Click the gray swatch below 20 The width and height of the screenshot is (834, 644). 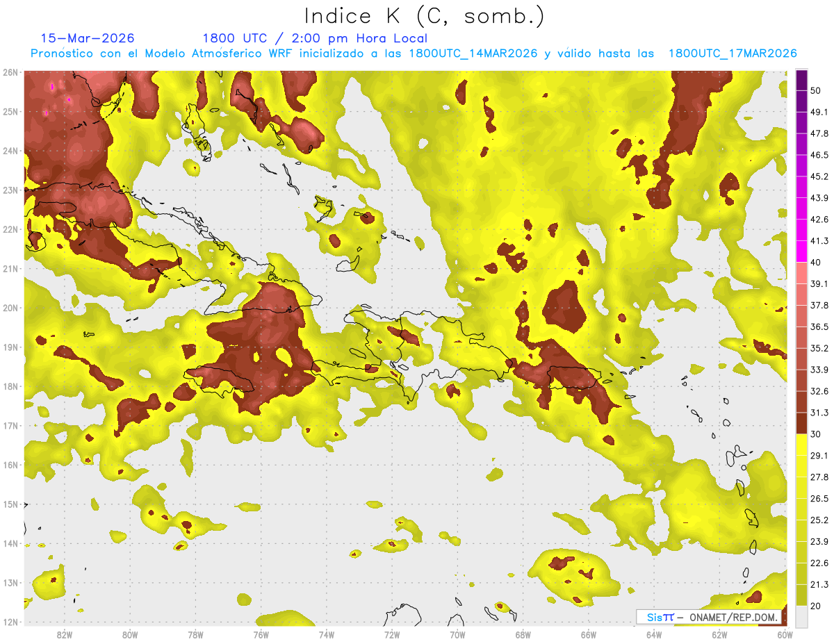(801, 616)
